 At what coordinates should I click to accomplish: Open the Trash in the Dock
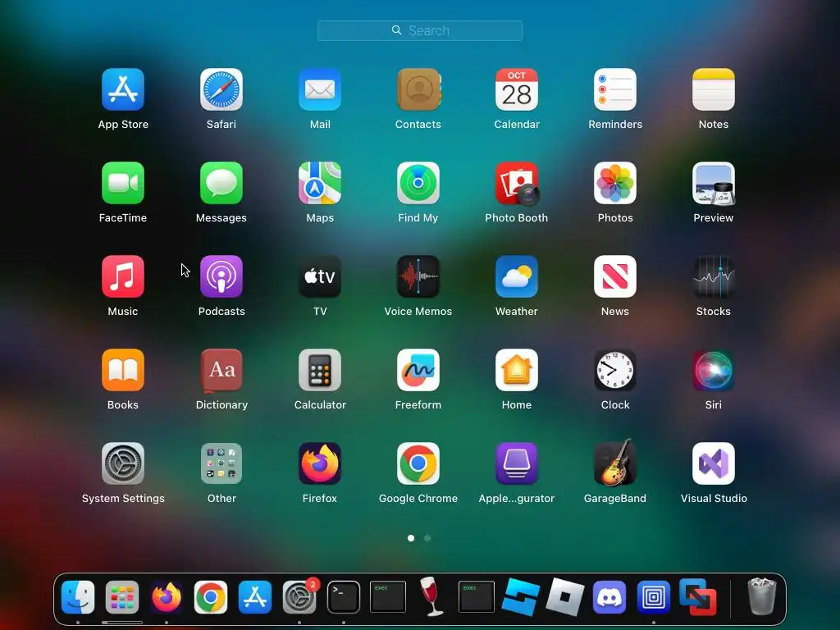(x=761, y=596)
